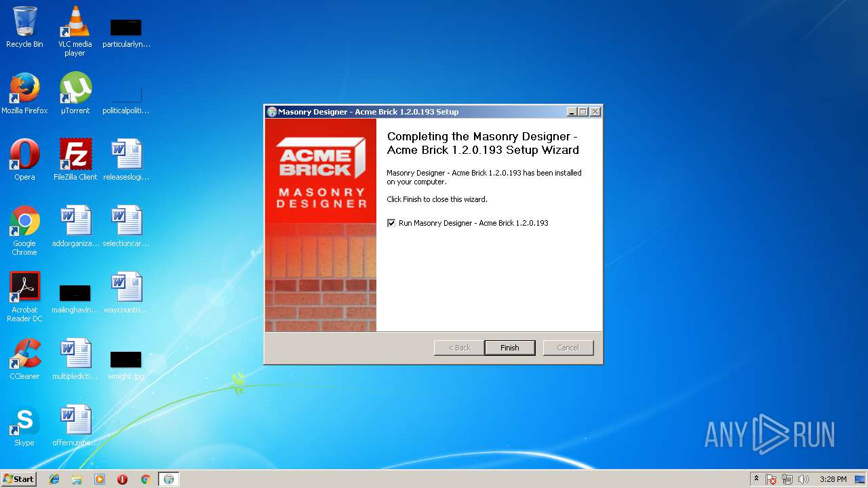868x488 pixels.
Task: Open Chrome from the taskbar
Action: click(x=145, y=479)
